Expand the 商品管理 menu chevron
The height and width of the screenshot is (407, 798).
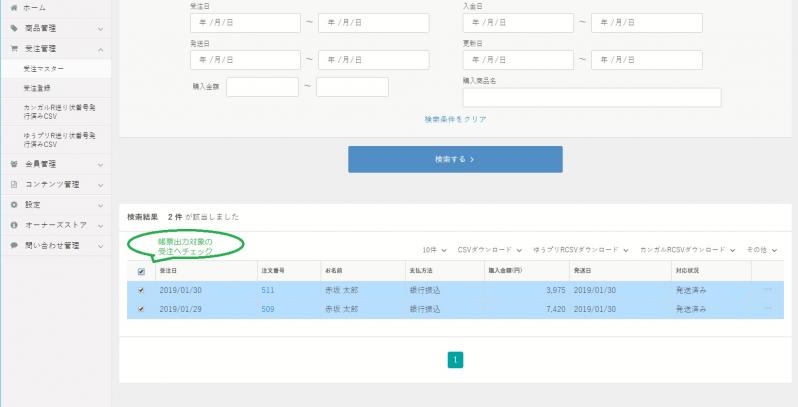pos(101,29)
